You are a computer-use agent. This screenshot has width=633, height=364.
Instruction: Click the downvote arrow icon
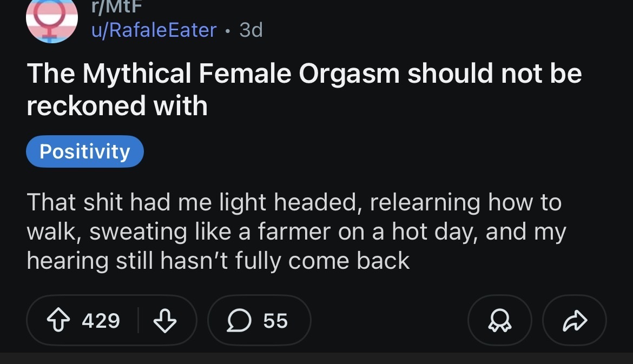pos(166,321)
